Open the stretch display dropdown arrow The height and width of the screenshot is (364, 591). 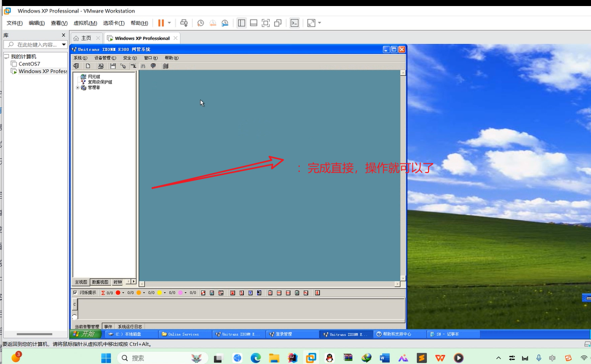point(319,23)
